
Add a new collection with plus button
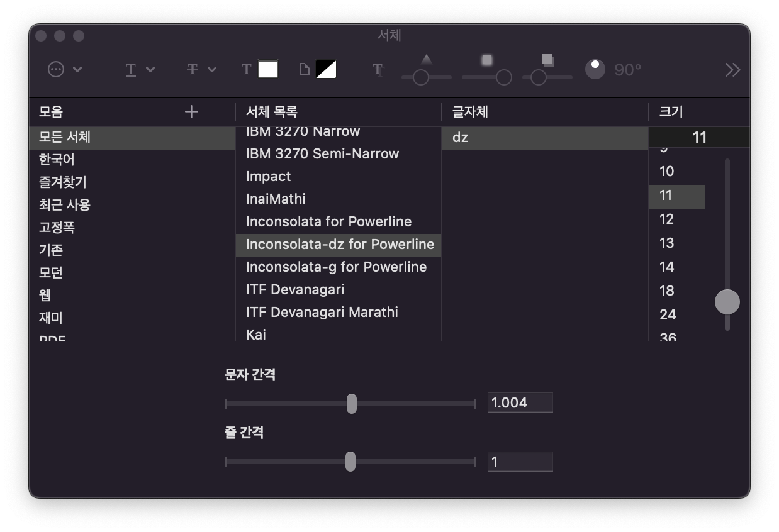(x=191, y=112)
